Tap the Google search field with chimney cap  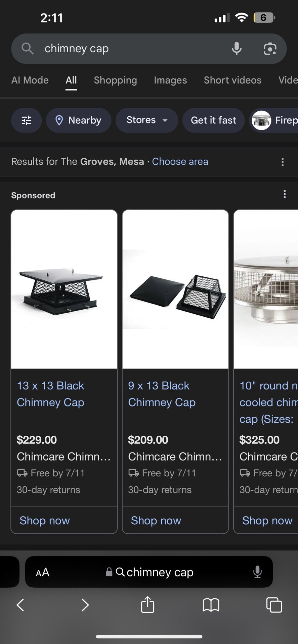click(x=128, y=49)
